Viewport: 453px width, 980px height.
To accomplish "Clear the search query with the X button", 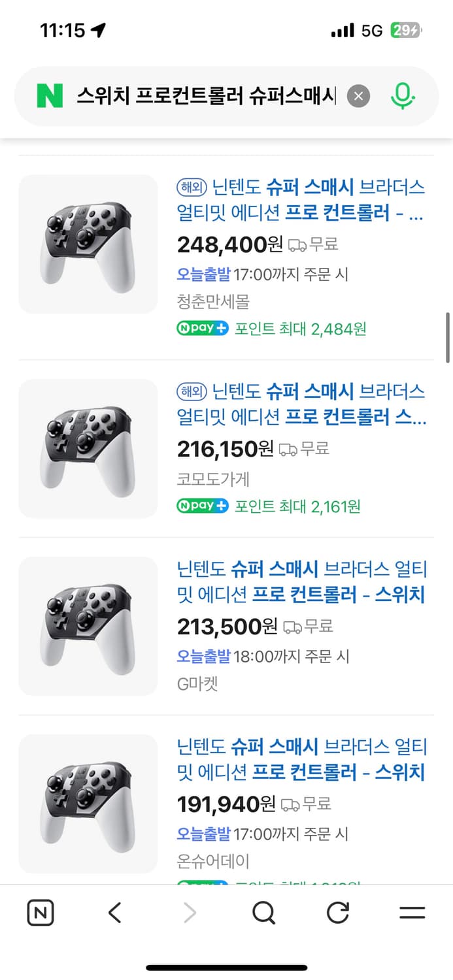I will coord(358,95).
